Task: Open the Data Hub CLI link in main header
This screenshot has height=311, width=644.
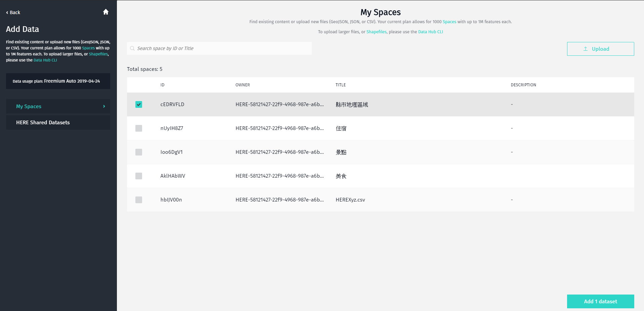Action: point(430,32)
